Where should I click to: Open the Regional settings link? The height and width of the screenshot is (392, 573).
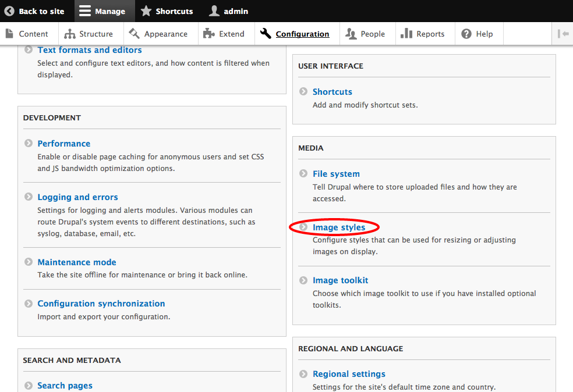pyautogui.click(x=349, y=374)
